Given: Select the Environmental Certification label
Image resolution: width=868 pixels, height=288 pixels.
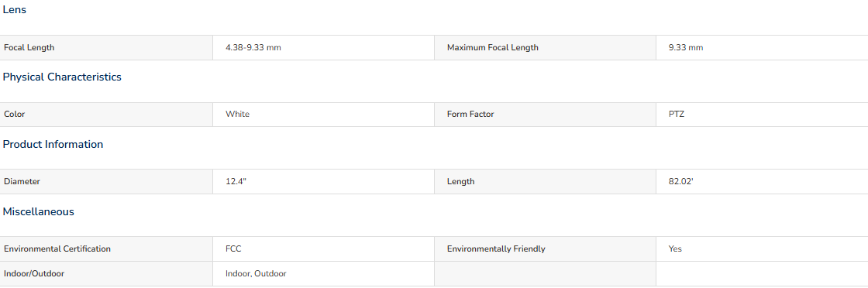Looking at the screenshot, I should coord(57,249).
